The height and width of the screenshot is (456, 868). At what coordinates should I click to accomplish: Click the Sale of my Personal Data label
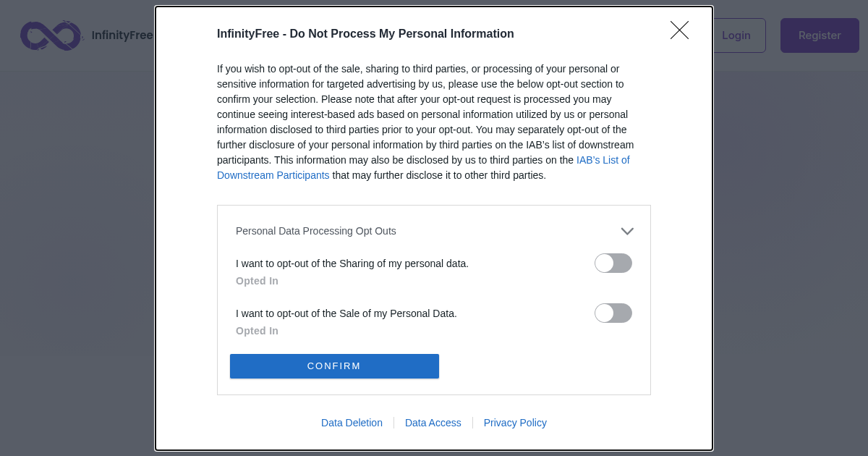tap(346, 313)
